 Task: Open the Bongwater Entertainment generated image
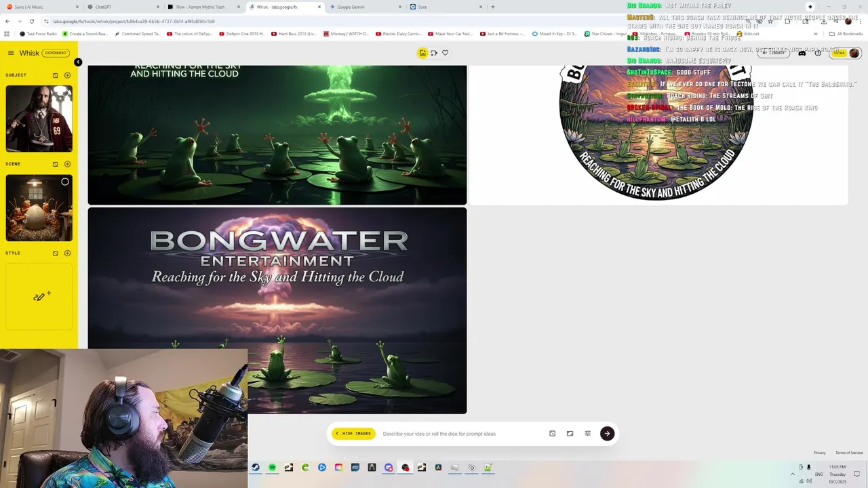pos(277,310)
